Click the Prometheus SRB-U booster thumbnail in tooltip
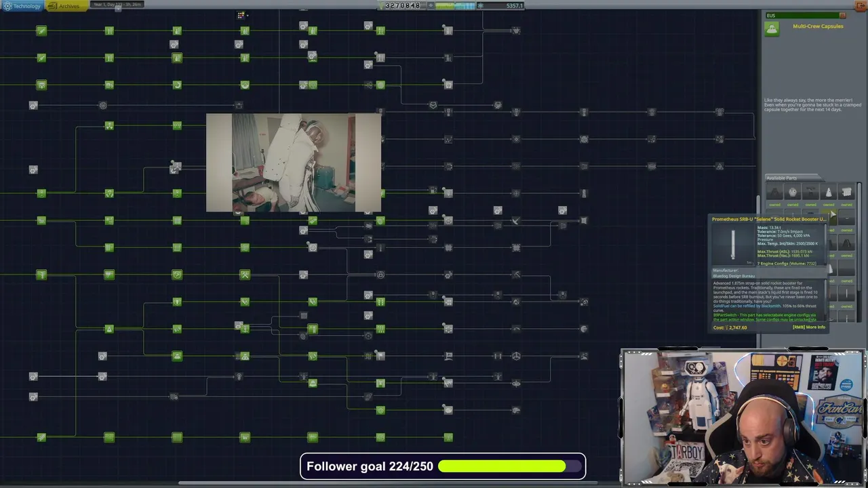 click(x=732, y=245)
